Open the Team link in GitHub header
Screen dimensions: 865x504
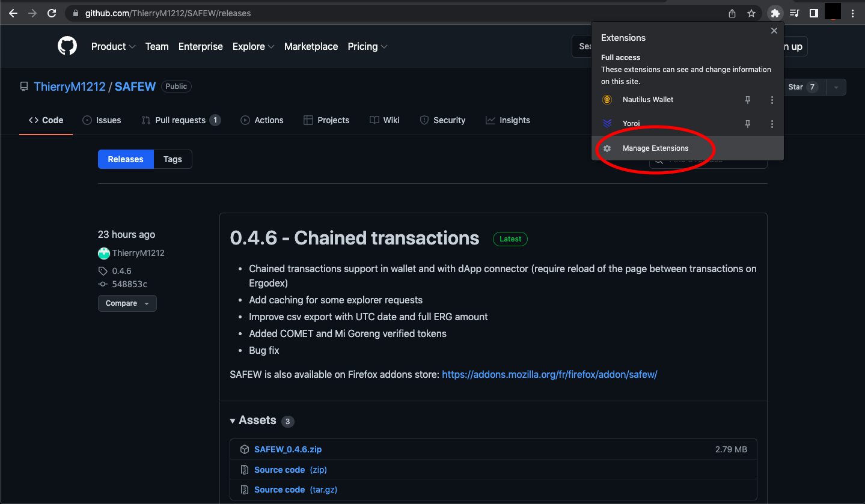click(157, 46)
